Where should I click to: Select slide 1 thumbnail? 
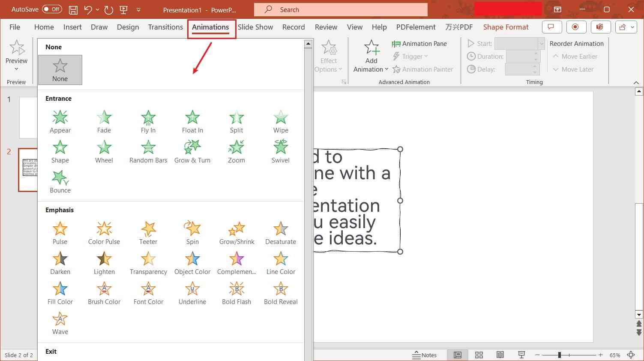click(x=28, y=117)
